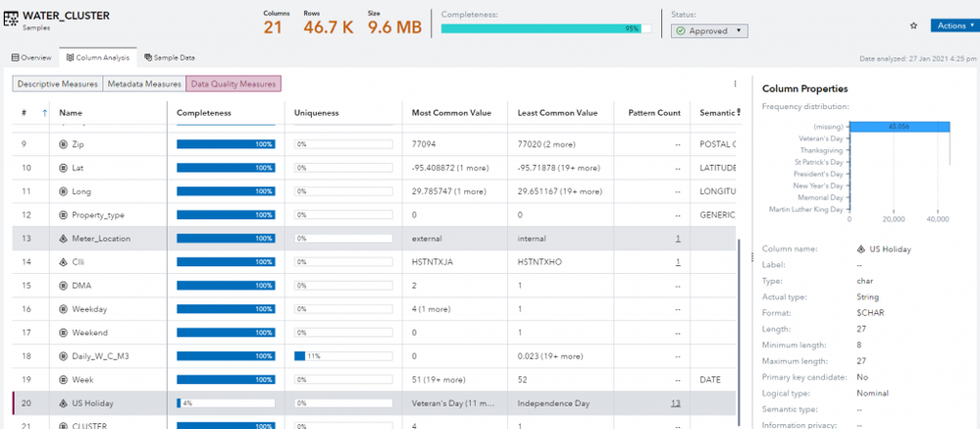Open pattern count link for US Holiday
This screenshot has height=429, width=980.
click(x=675, y=403)
